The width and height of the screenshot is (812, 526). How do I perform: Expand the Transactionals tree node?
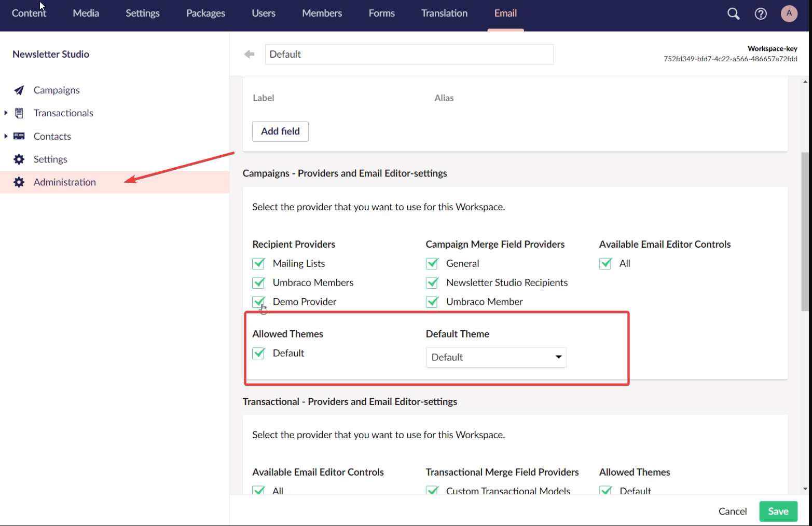6,113
